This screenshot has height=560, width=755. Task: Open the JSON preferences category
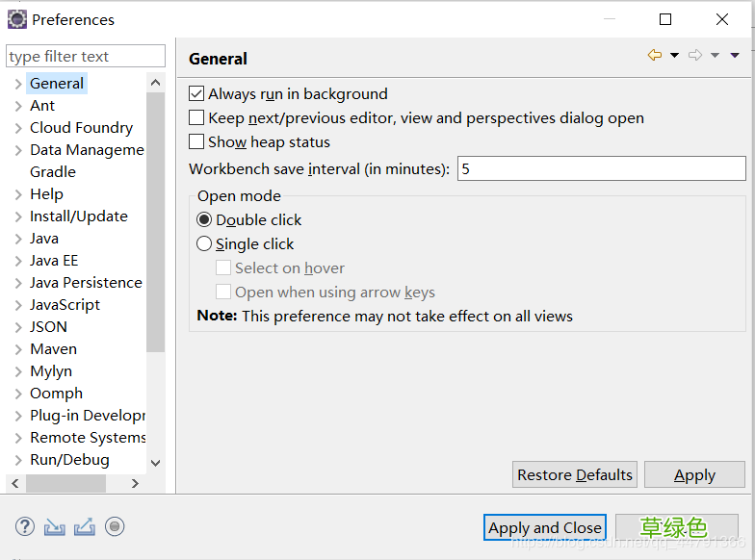48,327
